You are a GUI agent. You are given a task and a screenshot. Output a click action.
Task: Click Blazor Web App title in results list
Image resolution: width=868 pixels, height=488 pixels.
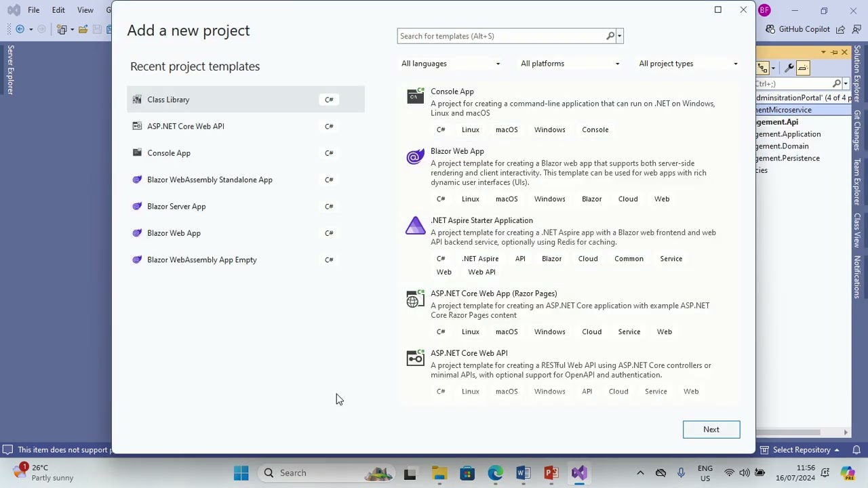point(457,151)
